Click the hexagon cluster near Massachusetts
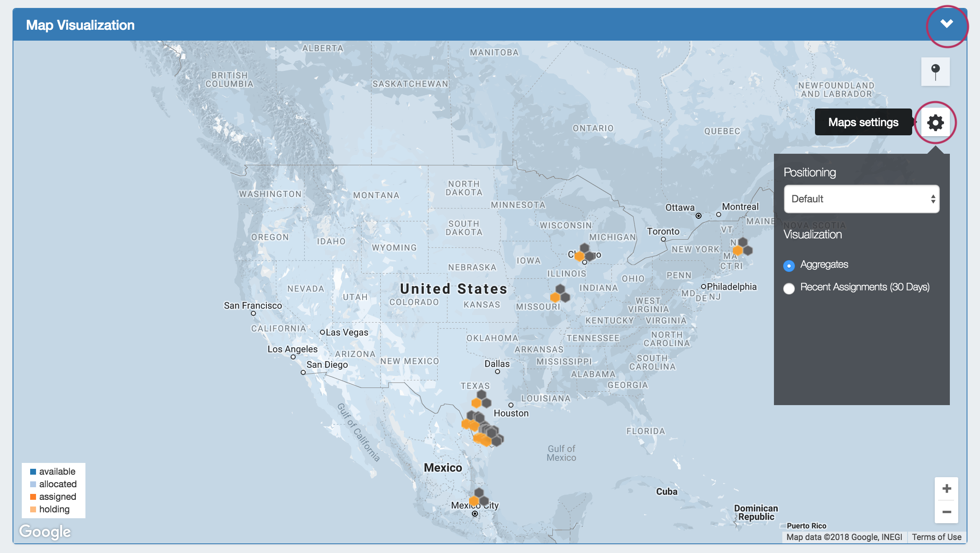The height and width of the screenshot is (553, 980). (x=743, y=247)
